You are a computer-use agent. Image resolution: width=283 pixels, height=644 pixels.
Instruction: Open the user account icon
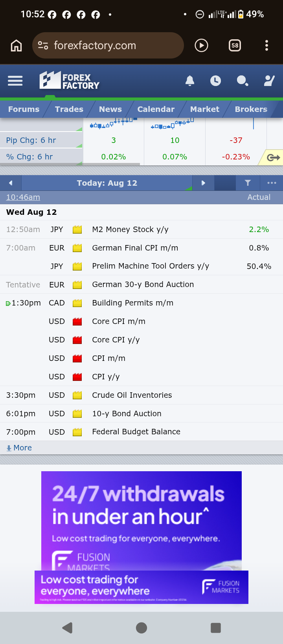(269, 80)
